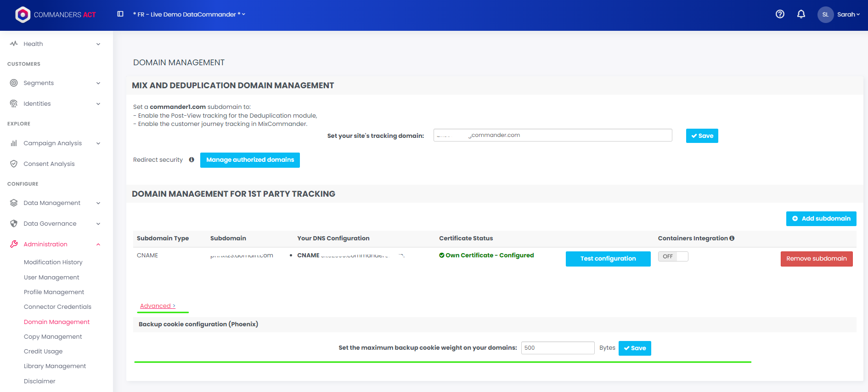Click the Redirect security info icon
Screen dimensions: 868x392
click(x=192, y=160)
